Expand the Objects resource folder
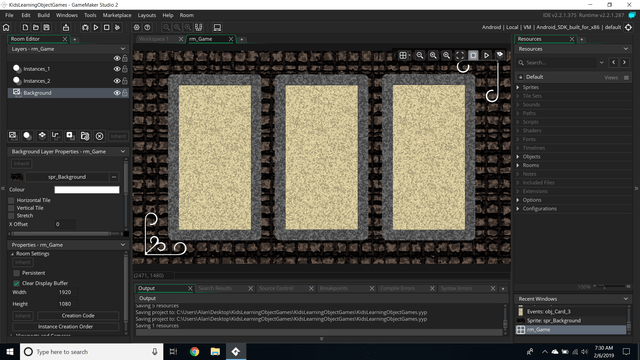Viewport: 640px width, 360px height. 518,157
